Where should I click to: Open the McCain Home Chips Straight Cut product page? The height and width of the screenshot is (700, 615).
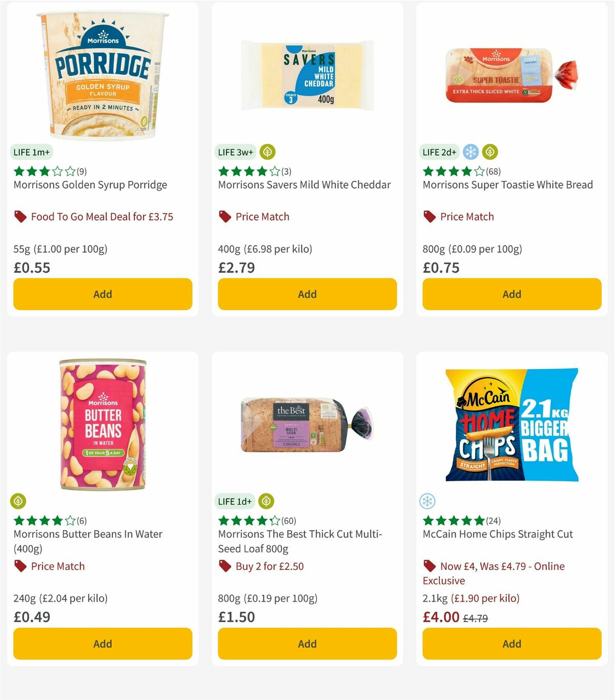tap(498, 534)
